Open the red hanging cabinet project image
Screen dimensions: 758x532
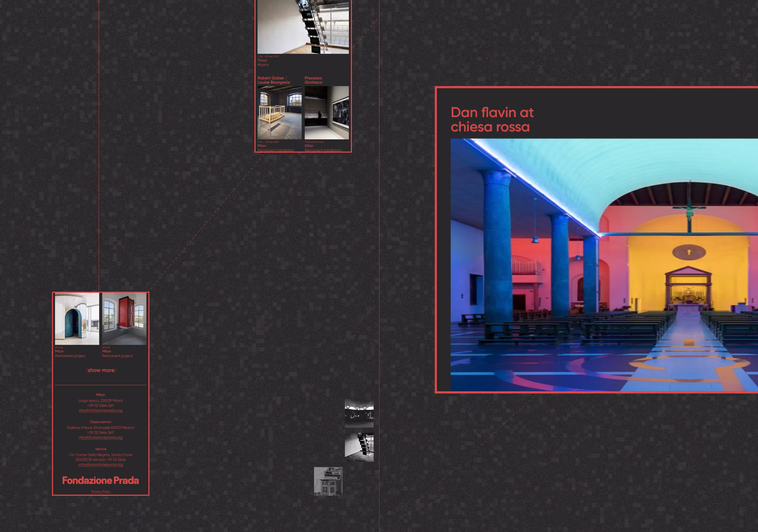124,319
